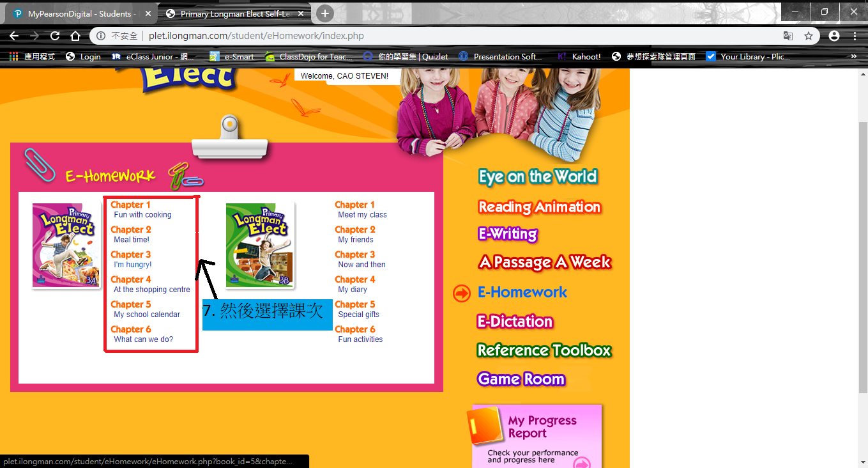Open the Reference Toolbox section
Image resolution: width=868 pixels, height=468 pixels.
(544, 350)
